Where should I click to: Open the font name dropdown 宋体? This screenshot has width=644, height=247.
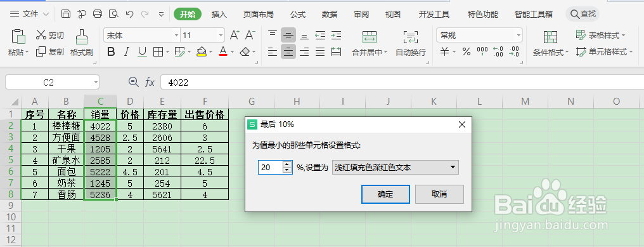pyautogui.click(x=177, y=36)
